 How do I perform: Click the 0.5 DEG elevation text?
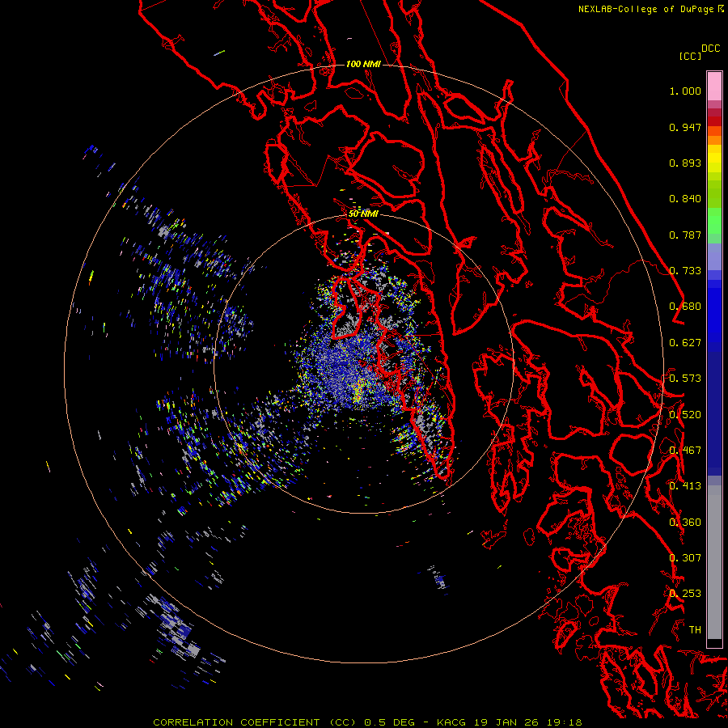tap(389, 722)
